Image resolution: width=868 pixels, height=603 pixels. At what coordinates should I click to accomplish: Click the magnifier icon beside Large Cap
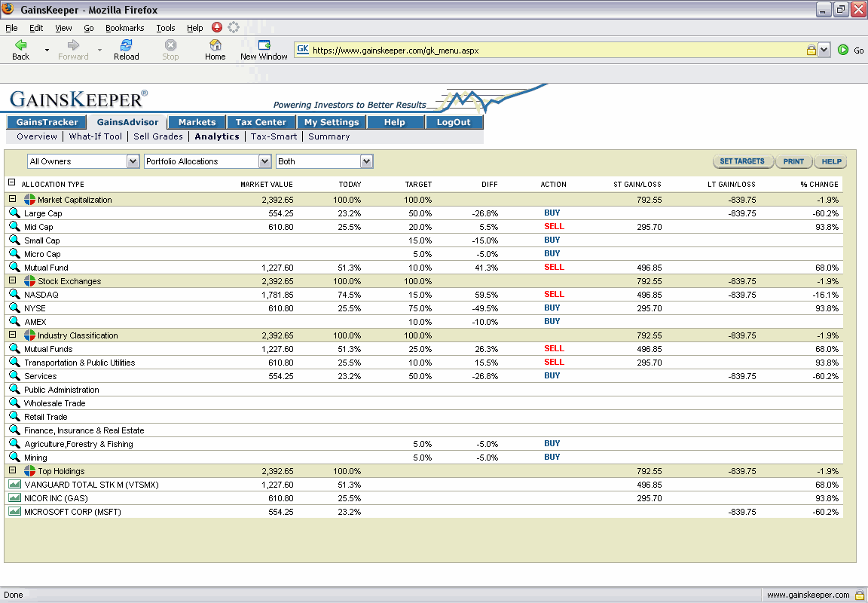pyautogui.click(x=14, y=213)
